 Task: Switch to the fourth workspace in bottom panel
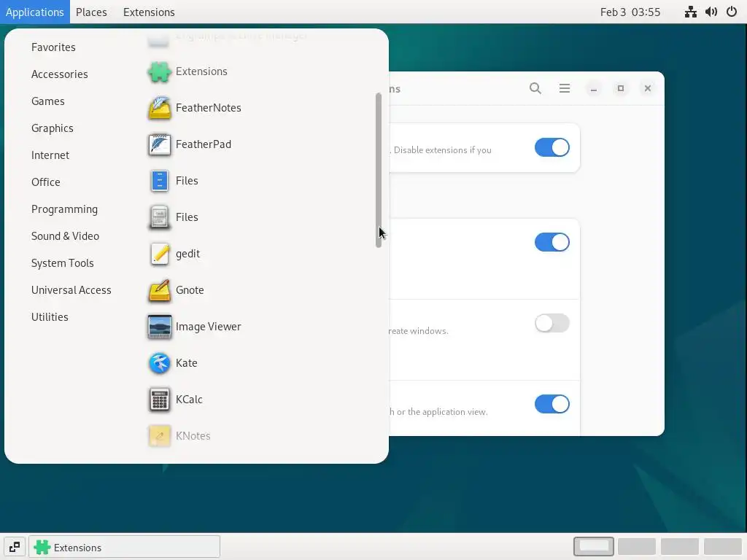coord(723,547)
